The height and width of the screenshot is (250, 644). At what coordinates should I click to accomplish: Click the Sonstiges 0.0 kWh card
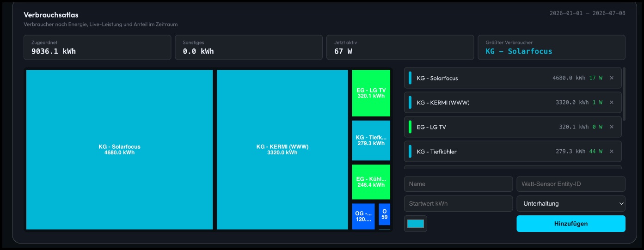point(249,48)
